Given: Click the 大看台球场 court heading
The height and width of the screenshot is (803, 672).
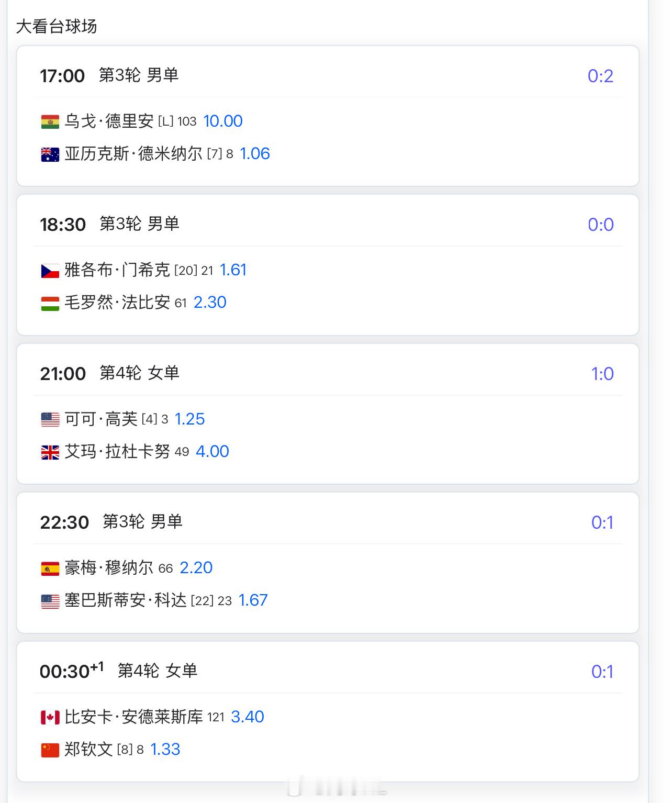Looking at the screenshot, I should point(57,26).
